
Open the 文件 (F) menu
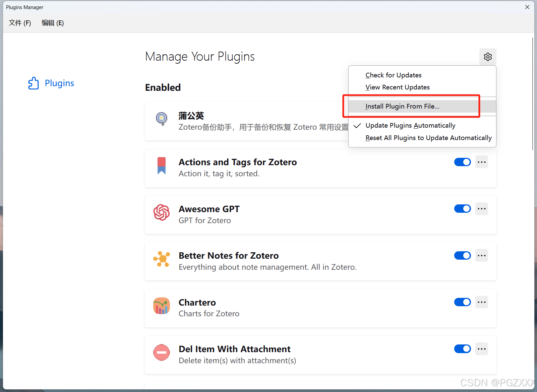tap(20, 23)
